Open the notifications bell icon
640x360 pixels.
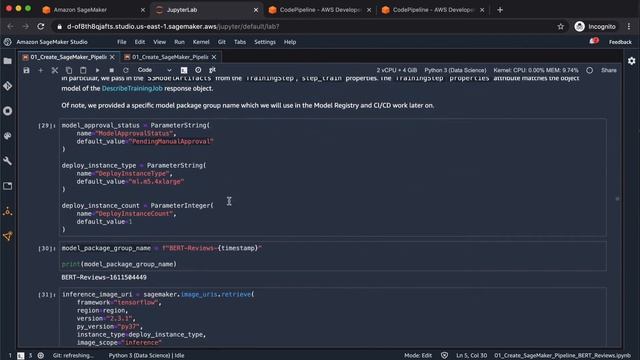593,41
